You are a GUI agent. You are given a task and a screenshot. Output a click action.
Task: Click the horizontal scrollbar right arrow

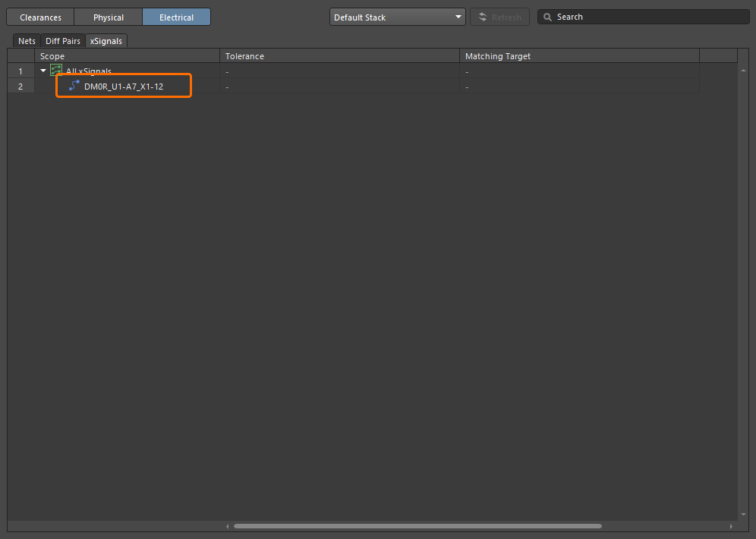tap(731, 526)
